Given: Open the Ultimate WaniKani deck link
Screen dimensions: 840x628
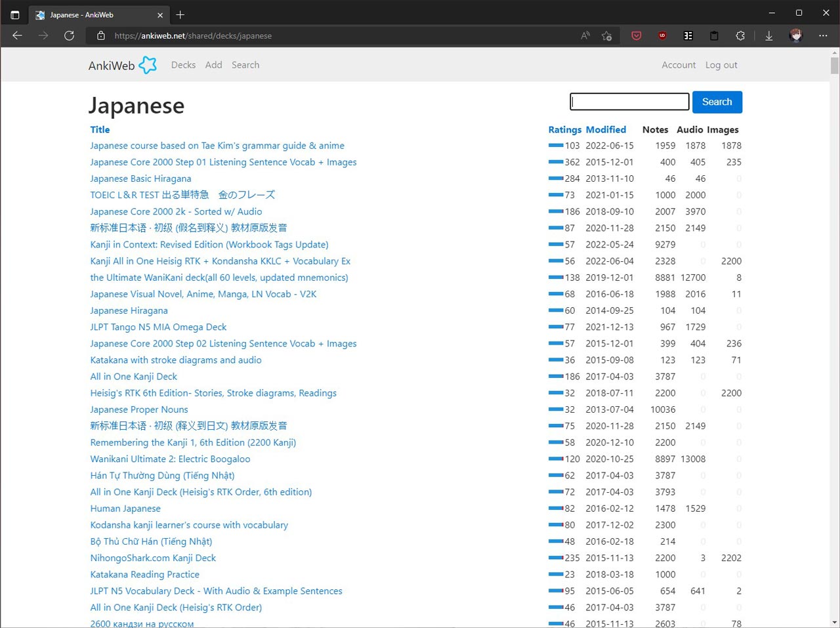Looking at the screenshot, I should (219, 278).
